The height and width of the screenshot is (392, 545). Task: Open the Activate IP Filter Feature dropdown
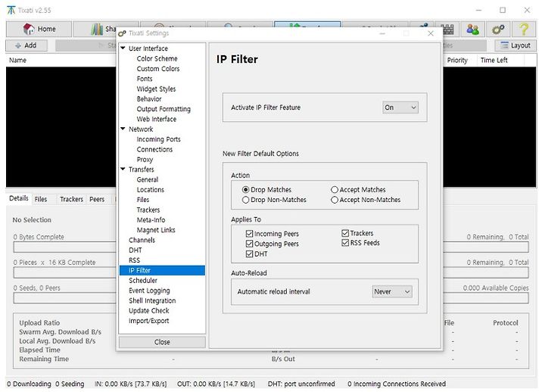pyautogui.click(x=400, y=107)
